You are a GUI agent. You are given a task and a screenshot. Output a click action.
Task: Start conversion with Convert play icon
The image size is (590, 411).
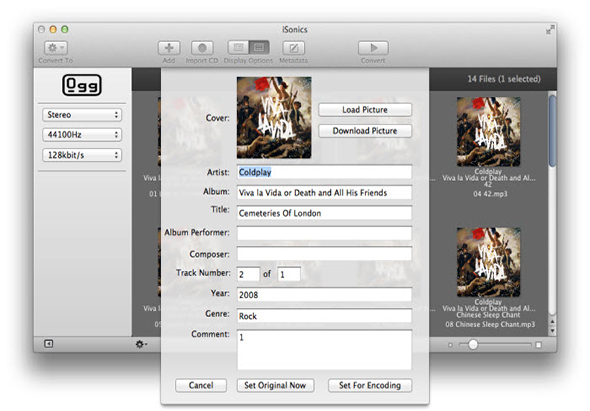click(x=373, y=48)
